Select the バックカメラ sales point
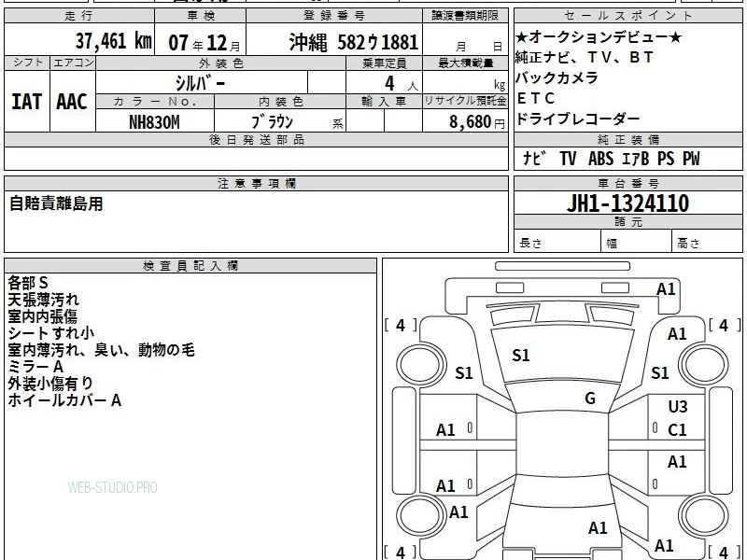 pos(557,77)
